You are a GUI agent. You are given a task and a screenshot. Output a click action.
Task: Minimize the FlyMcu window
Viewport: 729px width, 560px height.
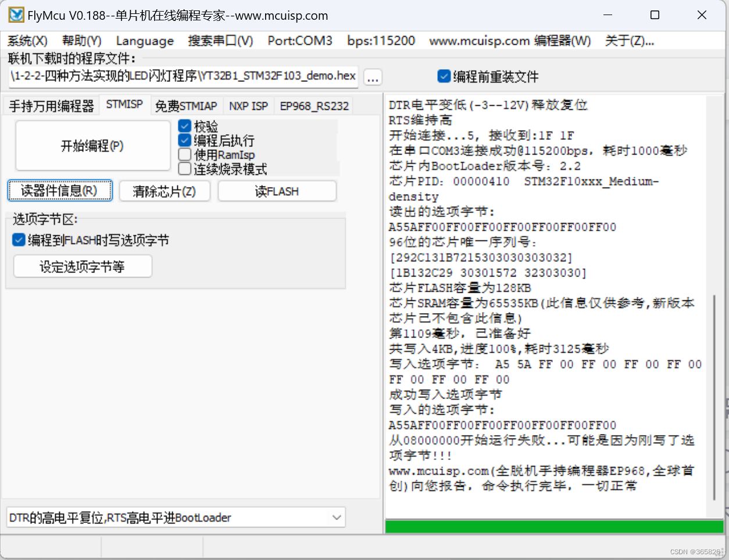click(607, 15)
